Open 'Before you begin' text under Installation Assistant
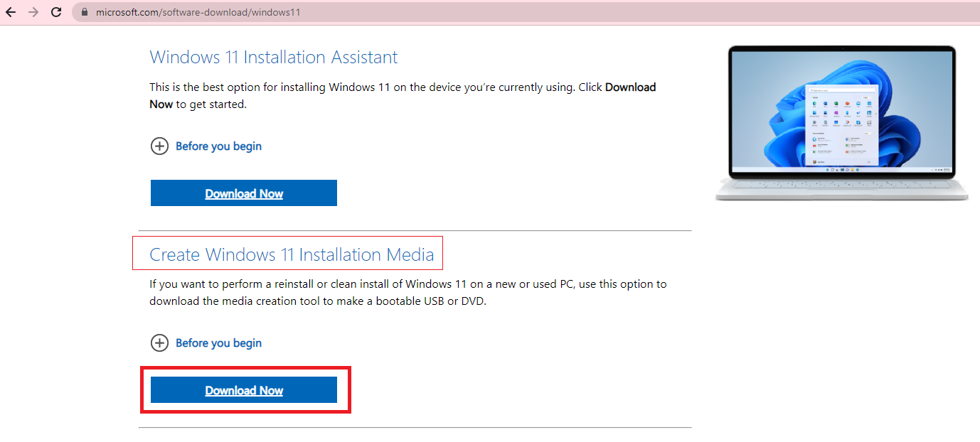 pyautogui.click(x=218, y=146)
